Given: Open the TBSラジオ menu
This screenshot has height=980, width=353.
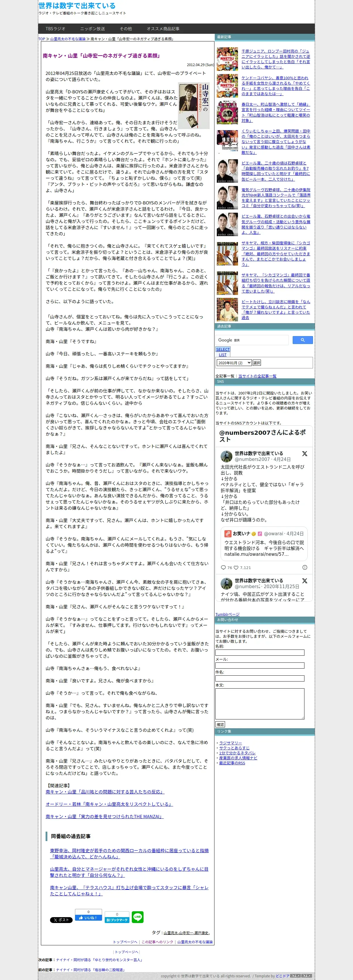Looking at the screenshot, I should [56, 28].
